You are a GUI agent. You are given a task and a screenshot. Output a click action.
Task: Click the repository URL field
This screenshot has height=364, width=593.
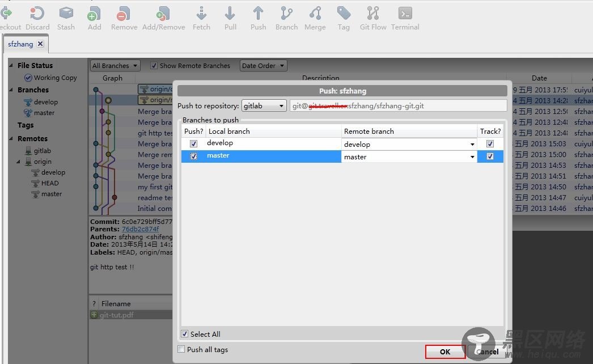[398, 105]
